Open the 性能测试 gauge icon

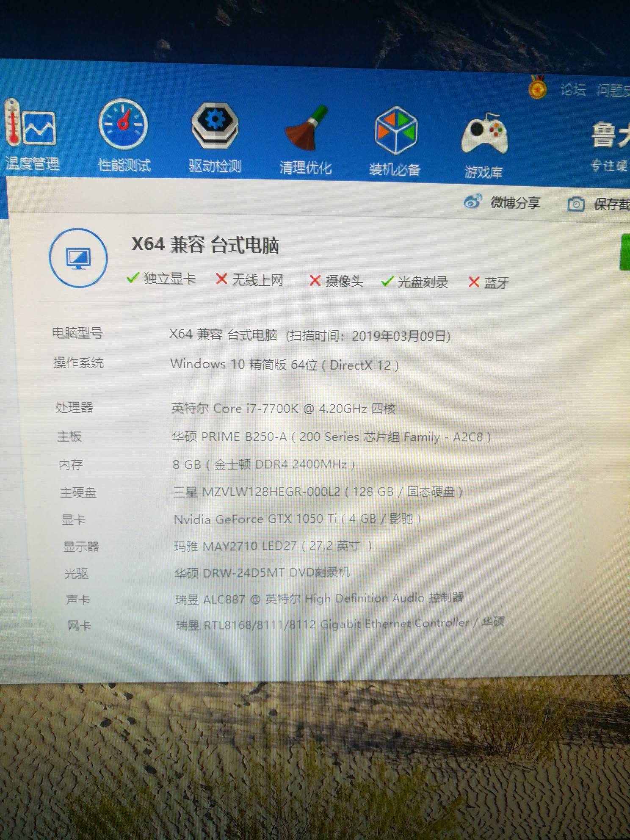pos(123,124)
